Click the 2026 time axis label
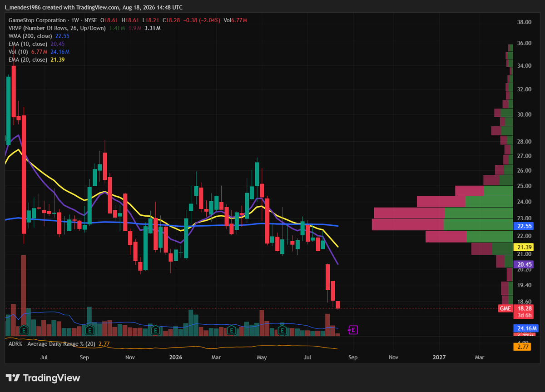This screenshot has height=392, width=545. [x=175, y=357]
